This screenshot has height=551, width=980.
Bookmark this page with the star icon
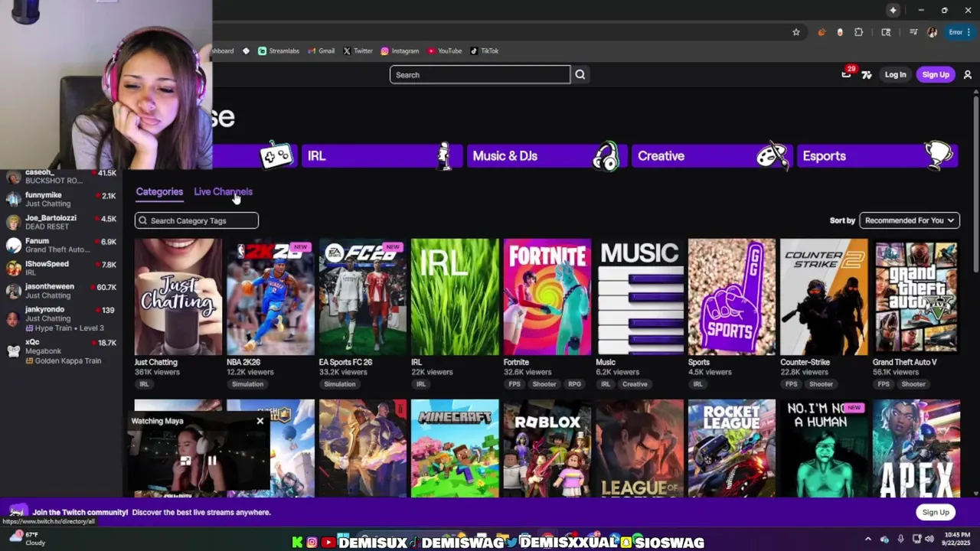(796, 32)
